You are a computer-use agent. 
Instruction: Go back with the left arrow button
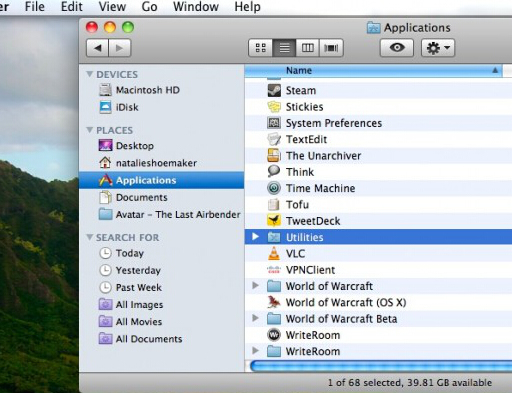click(x=97, y=48)
